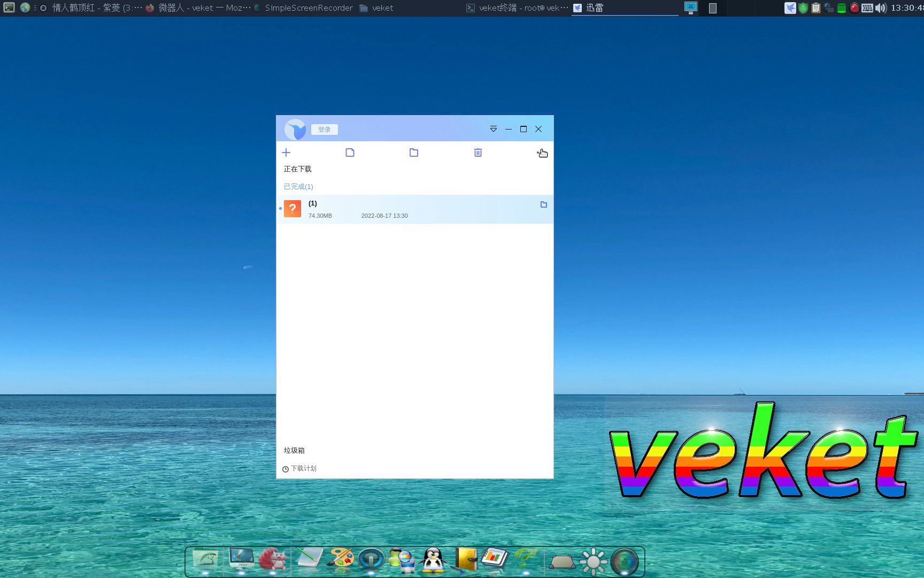Open the folder icon in the 74.30MB file row
This screenshot has height=578, width=924.
[544, 204]
